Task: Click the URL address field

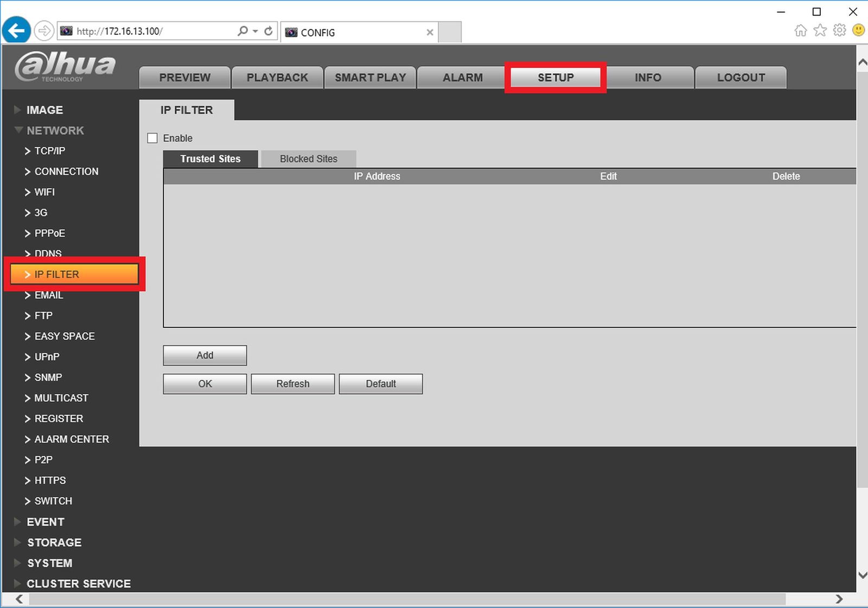Action: click(155, 31)
